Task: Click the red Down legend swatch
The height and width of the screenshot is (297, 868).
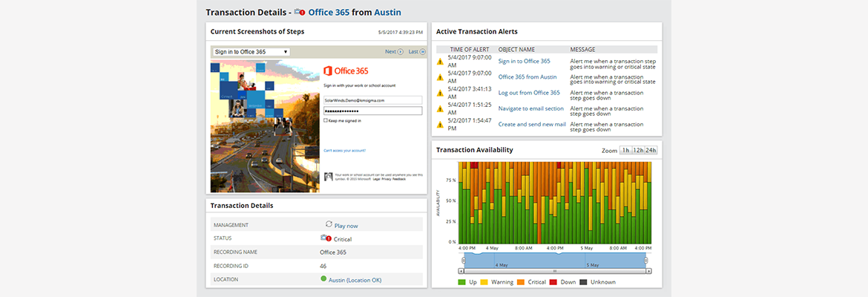Action: tap(553, 282)
